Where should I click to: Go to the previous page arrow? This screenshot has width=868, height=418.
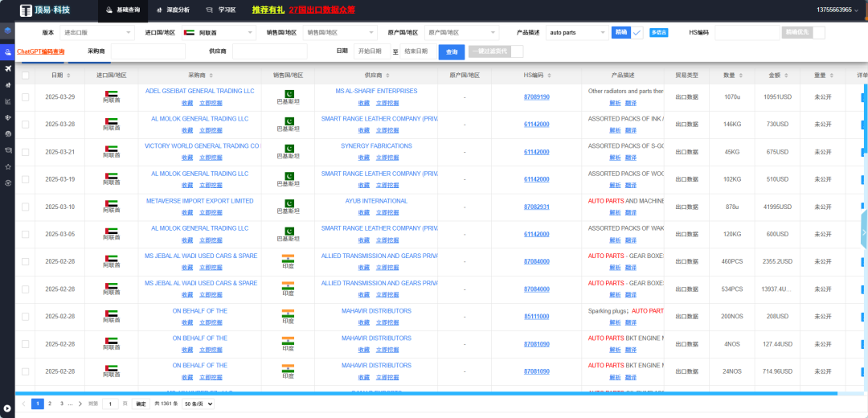tap(24, 404)
